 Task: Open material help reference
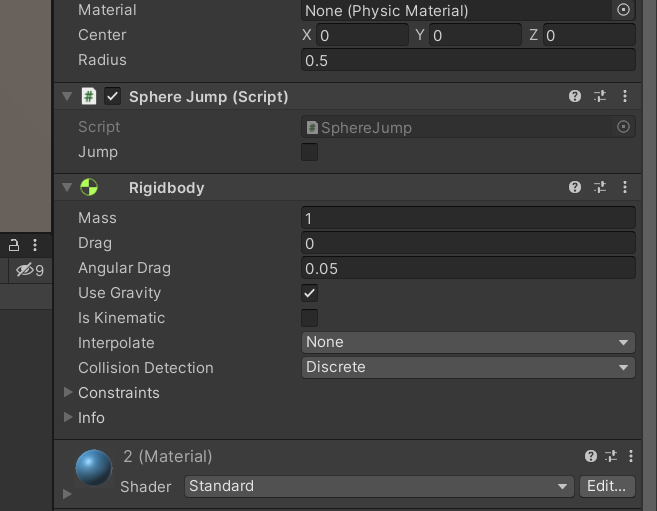point(591,456)
